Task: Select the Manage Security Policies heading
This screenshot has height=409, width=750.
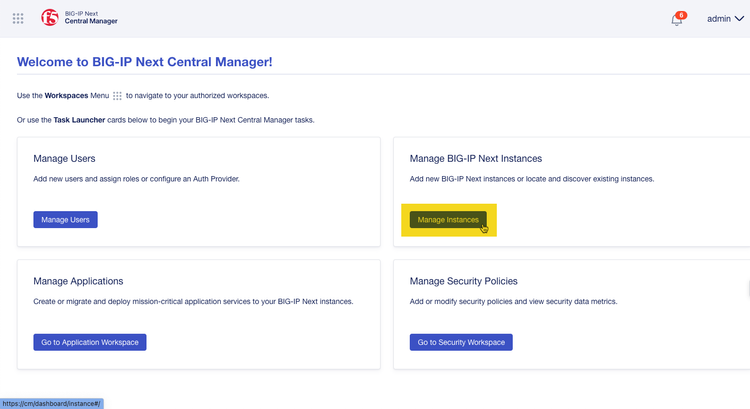Action: (464, 281)
